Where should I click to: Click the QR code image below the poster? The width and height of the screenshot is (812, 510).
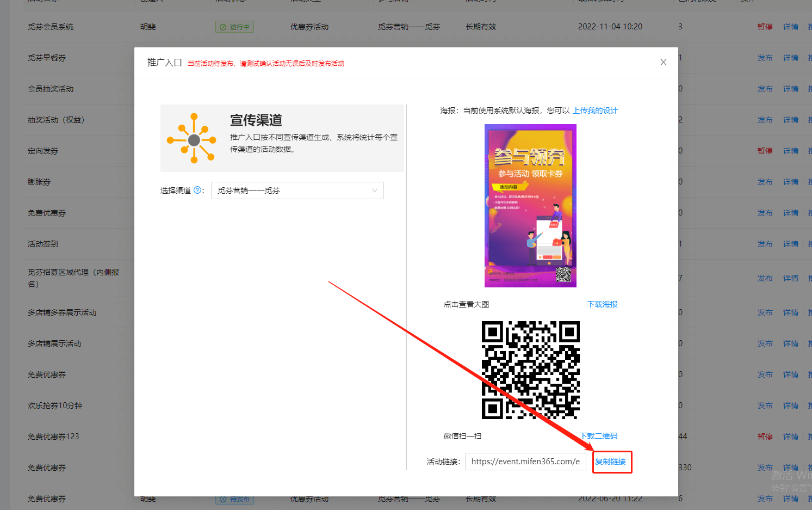pos(530,371)
